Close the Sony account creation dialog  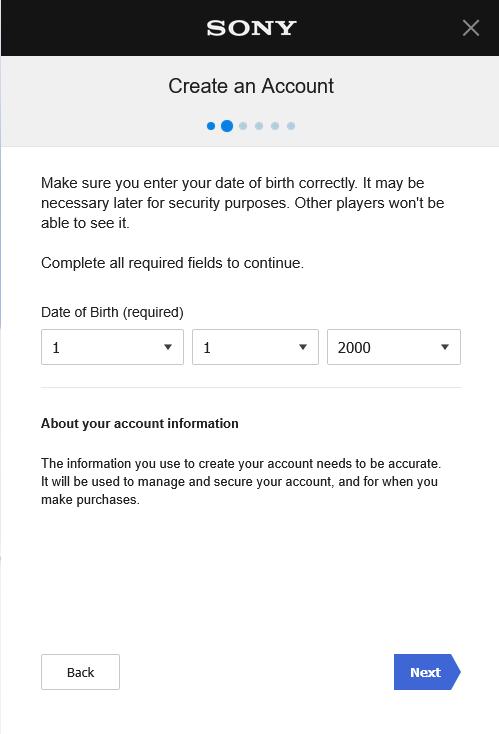point(470,28)
